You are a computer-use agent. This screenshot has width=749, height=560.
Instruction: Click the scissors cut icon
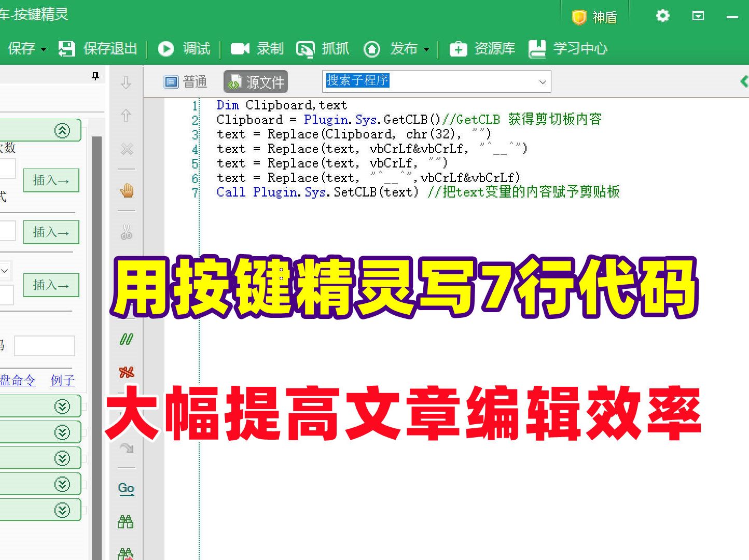127,232
